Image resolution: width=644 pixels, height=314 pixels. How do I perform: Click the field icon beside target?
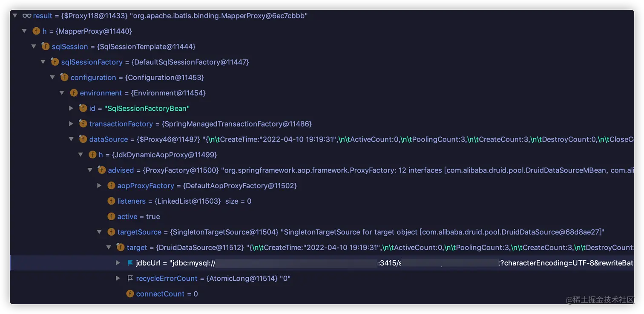[x=121, y=248]
